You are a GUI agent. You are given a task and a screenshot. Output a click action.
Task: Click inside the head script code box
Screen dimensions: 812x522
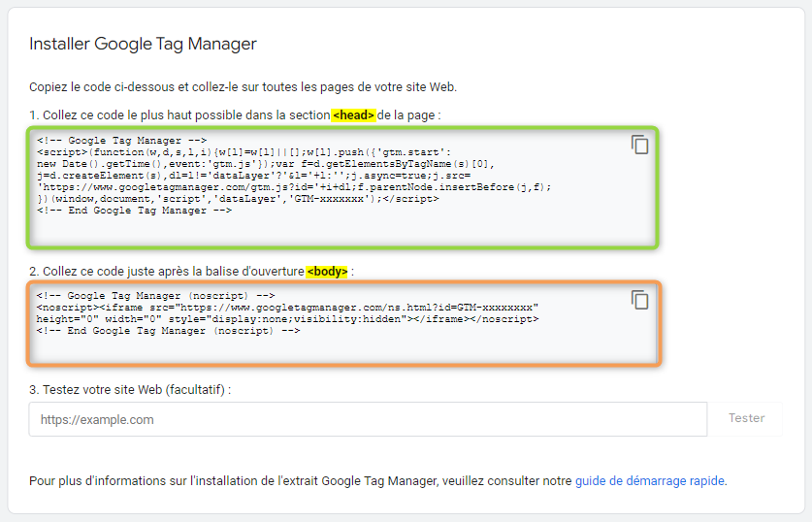pyautogui.click(x=342, y=187)
